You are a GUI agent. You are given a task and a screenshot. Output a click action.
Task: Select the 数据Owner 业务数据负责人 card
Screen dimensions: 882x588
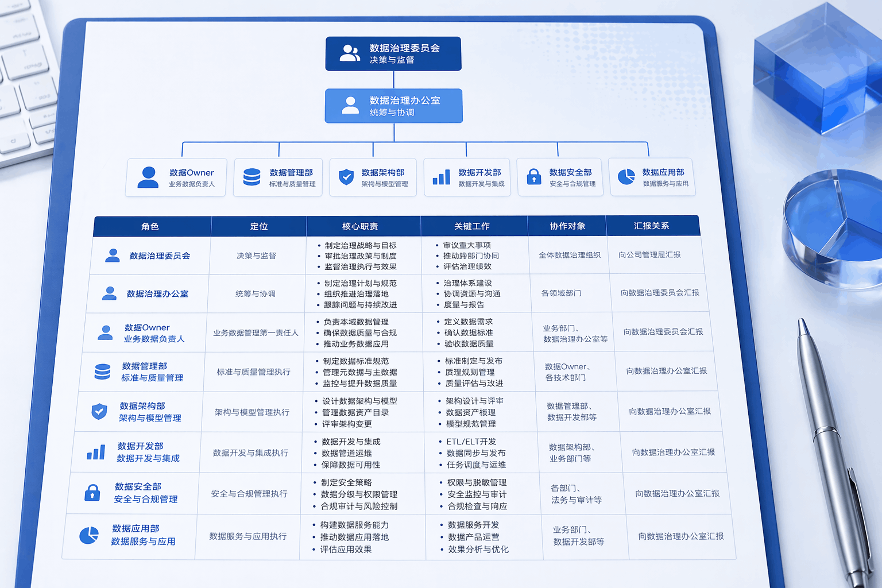point(176,177)
